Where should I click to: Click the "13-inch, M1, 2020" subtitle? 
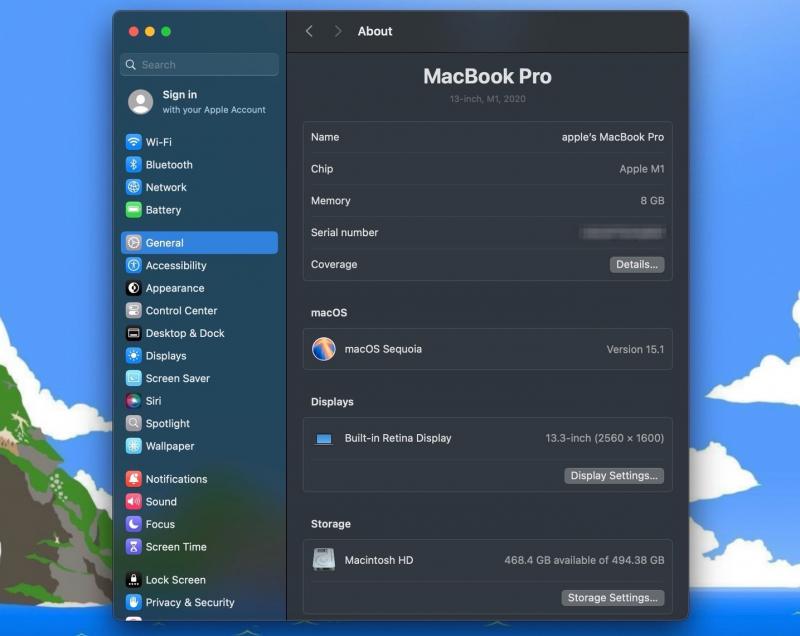tap(487, 99)
